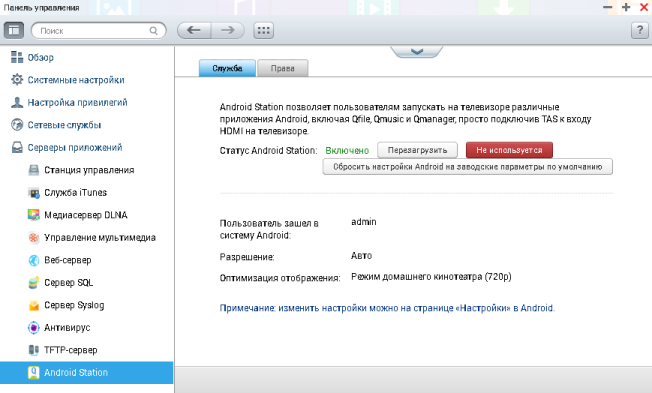
Task: Select Управление мультимедиа item
Action: click(x=100, y=237)
